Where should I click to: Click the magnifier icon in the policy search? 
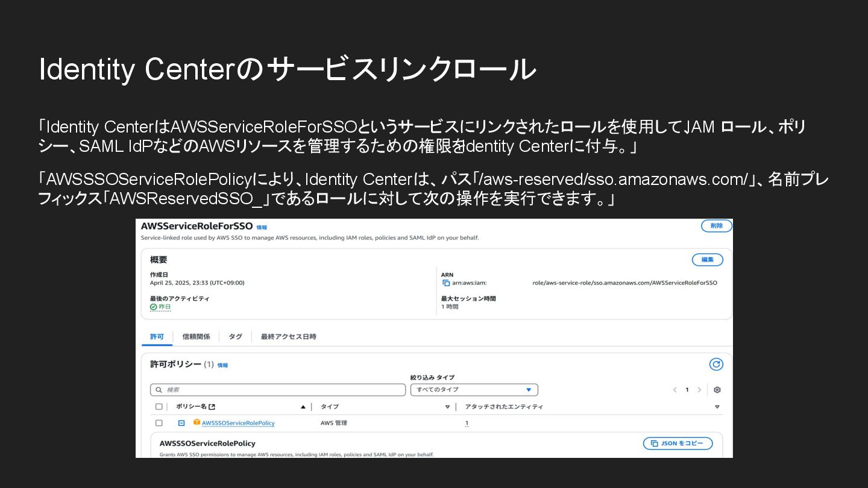coord(159,390)
